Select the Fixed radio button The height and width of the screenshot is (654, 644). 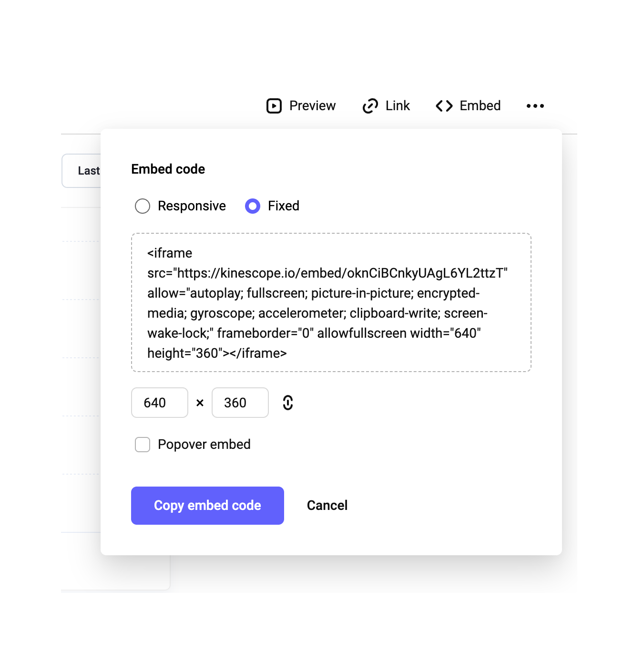pyautogui.click(x=253, y=206)
